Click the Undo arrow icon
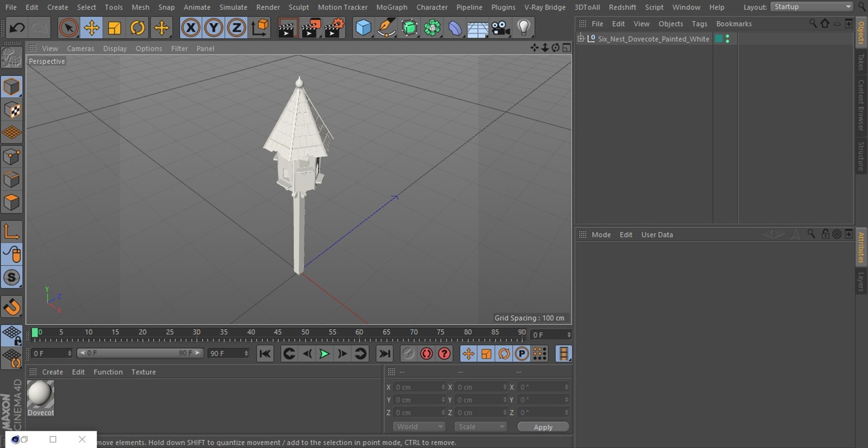 (x=17, y=28)
